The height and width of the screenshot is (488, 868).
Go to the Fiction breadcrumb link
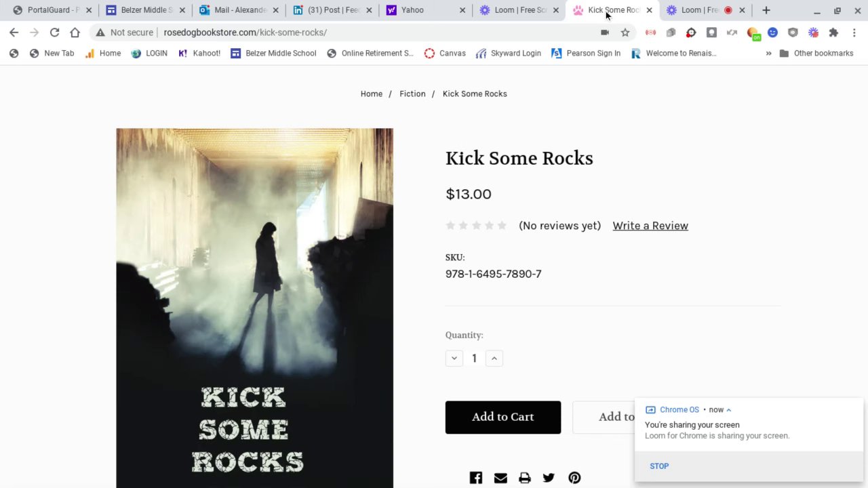tap(412, 94)
